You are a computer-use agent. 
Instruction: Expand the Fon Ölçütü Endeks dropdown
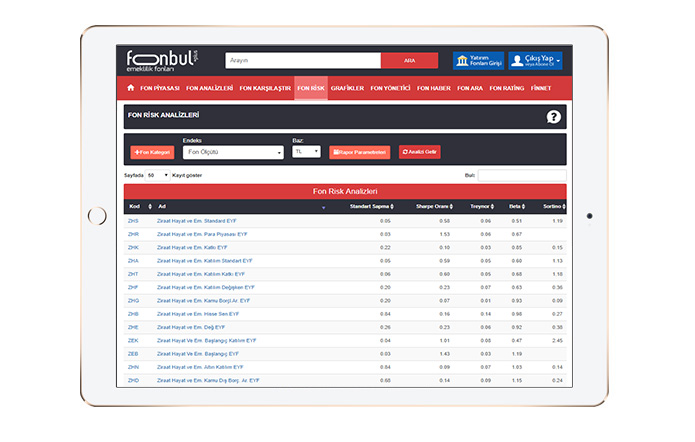point(233,152)
